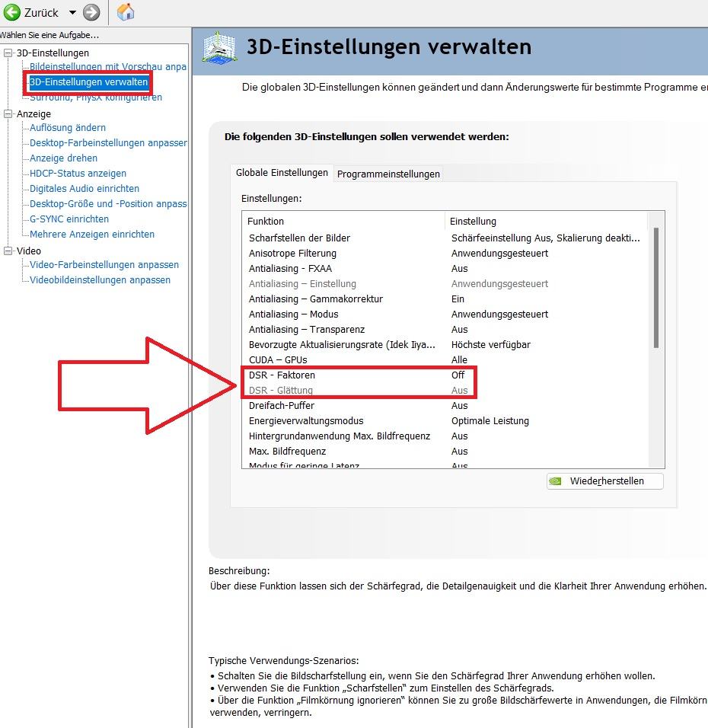The image size is (708, 728).
Task: Open HDCP-Status anzeigen
Action: pyautogui.click(x=78, y=174)
